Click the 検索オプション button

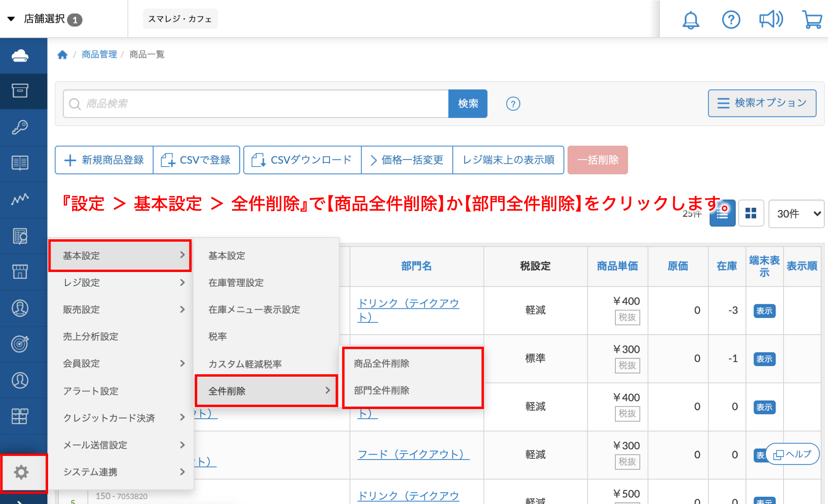coord(762,103)
